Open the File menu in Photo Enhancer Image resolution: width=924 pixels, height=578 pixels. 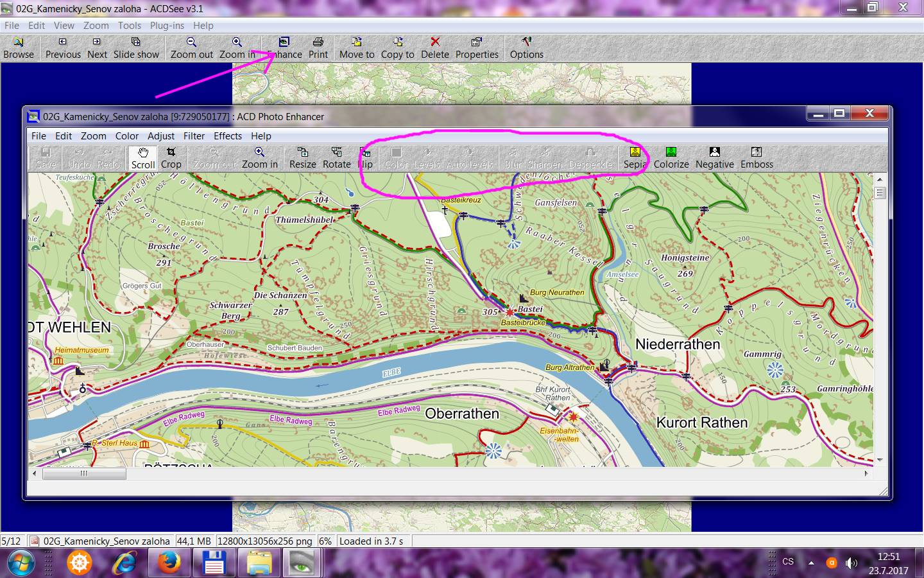(38, 136)
